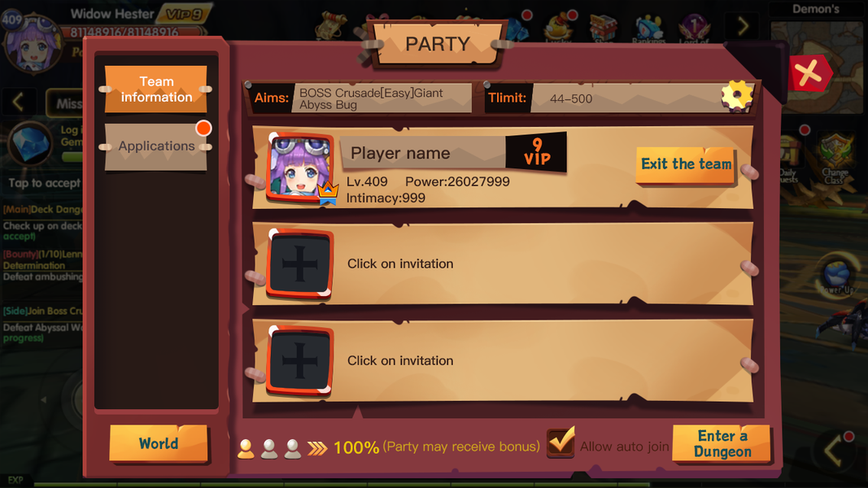Click the Enter a Dungeon button
Image resolution: width=868 pixels, height=488 pixels.
722,444
